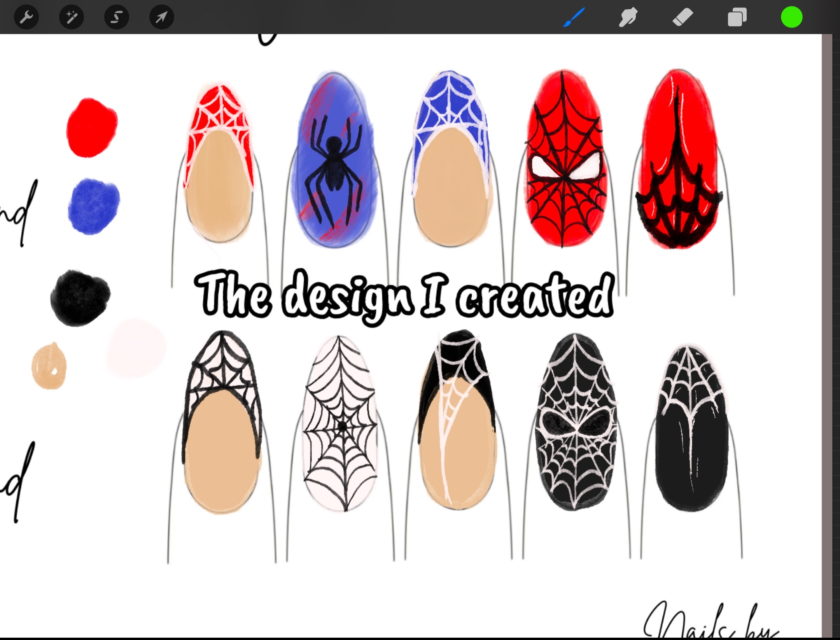Image resolution: width=840 pixels, height=640 pixels.
Task: Tap the tan paint blob on canvas
Action: 49,366
